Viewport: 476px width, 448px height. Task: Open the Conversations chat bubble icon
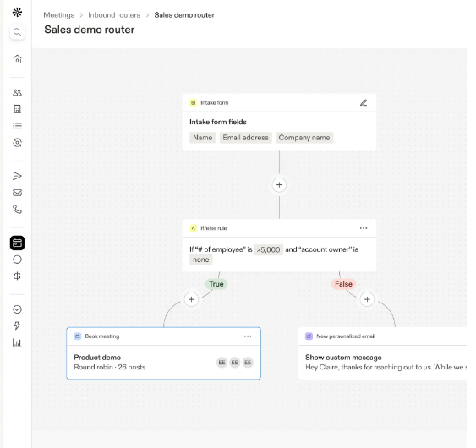coord(17,260)
